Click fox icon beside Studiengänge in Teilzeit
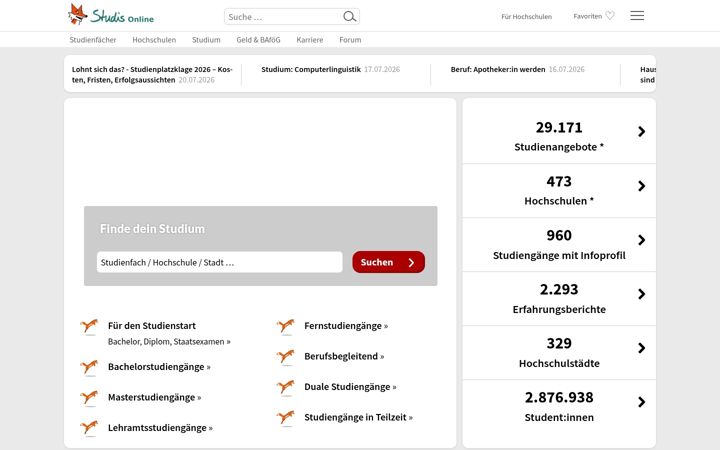This screenshot has width=720, height=450. pos(286,418)
